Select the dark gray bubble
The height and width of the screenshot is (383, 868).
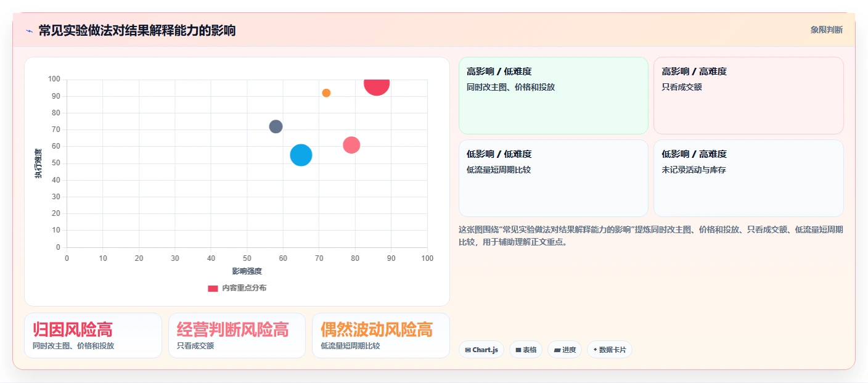click(x=276, y=126)
